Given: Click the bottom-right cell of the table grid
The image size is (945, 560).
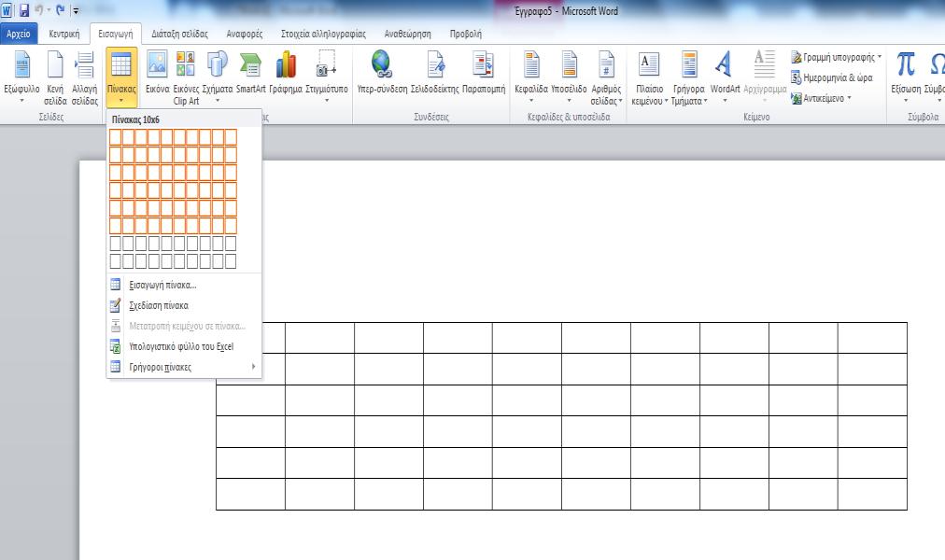Looking at the screenshot, I should [x=231, y=261].
